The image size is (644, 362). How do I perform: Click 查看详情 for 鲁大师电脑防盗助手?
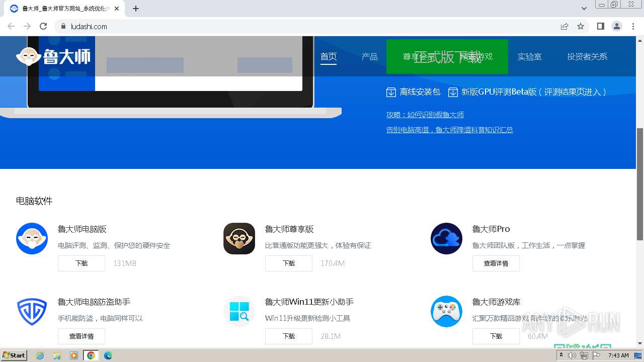pos(82,336)
